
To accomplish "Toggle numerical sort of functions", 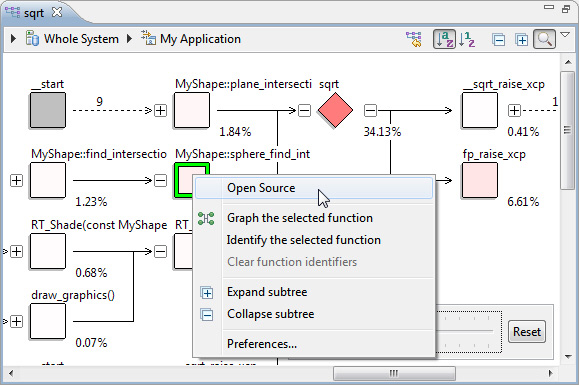I will [x=467, y=39].
